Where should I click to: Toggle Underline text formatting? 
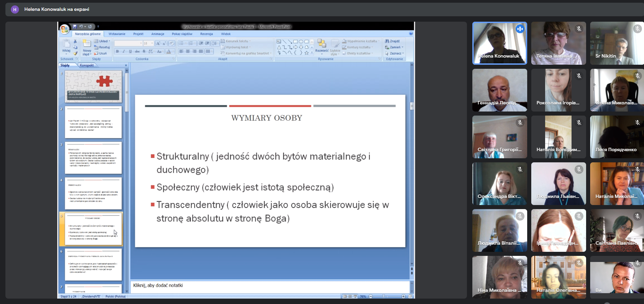(x=130, y=52)
